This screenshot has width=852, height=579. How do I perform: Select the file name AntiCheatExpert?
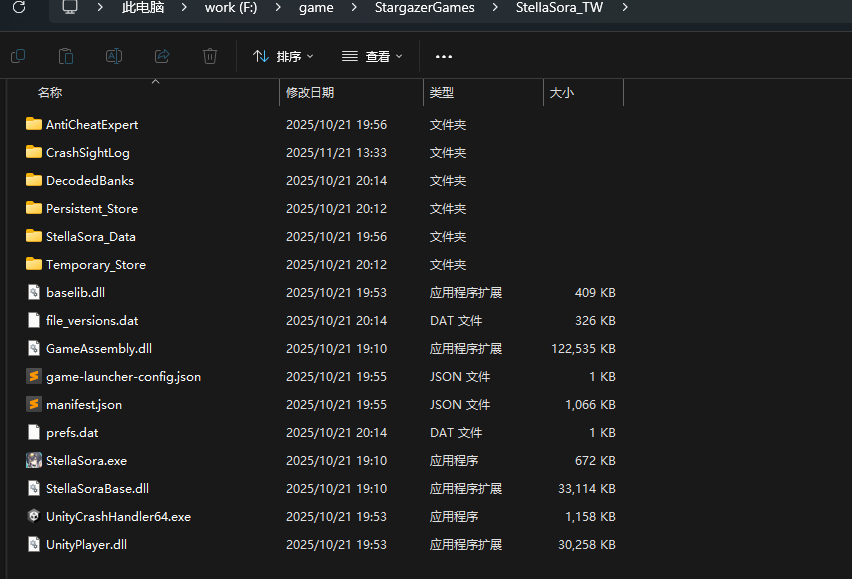pyautogui.click(x=92, y=125)
